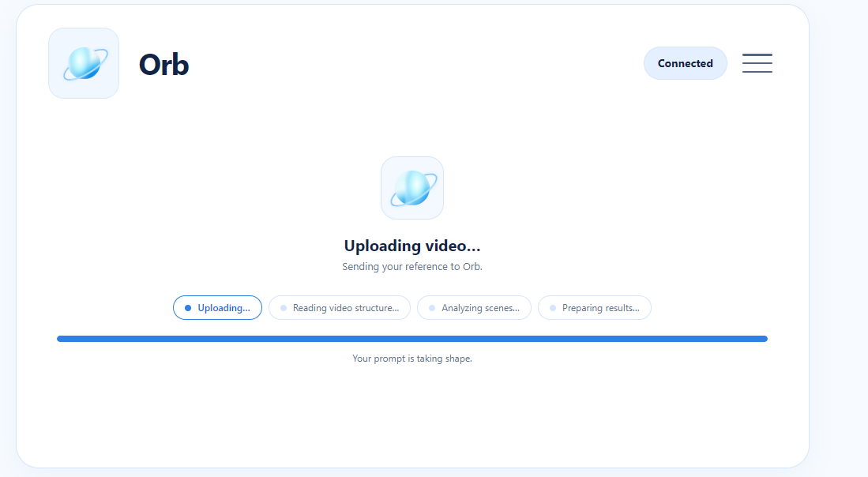Click the centered Orb planet icon above 'Uploading video...'
Image resolution: width=868 pixels, height=477 pixels.
click(x=412, y=188)
